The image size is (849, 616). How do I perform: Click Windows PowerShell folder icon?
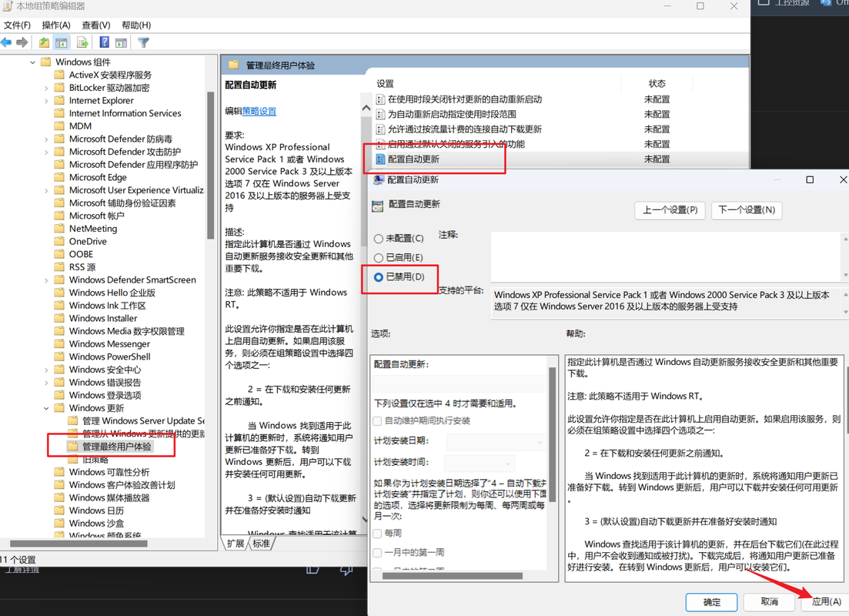coord(59,357)
